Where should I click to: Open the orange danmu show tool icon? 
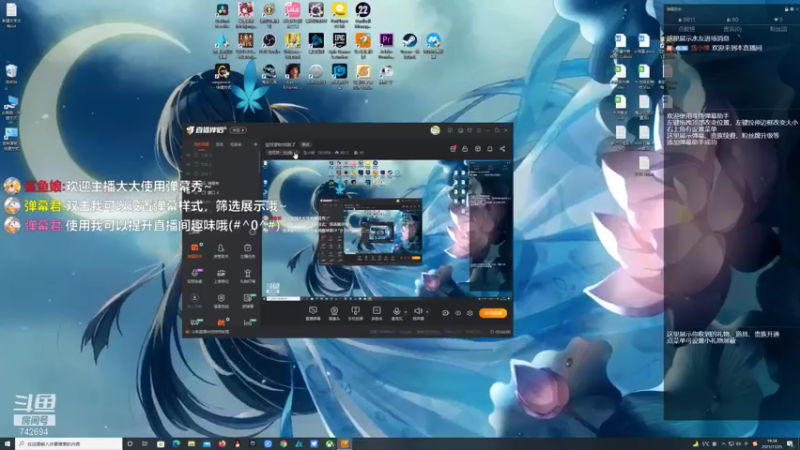point(194,249)
